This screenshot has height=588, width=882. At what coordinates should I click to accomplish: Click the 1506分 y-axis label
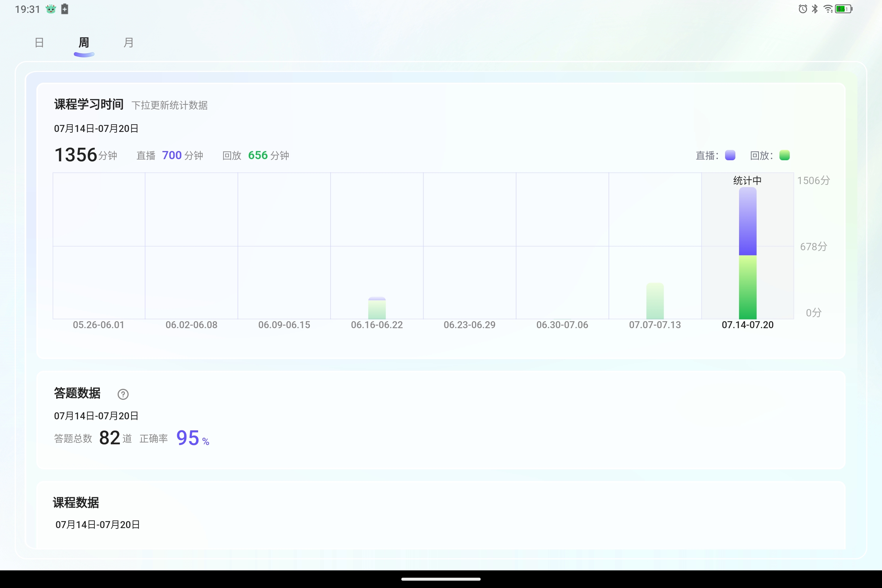pos(813,180)
